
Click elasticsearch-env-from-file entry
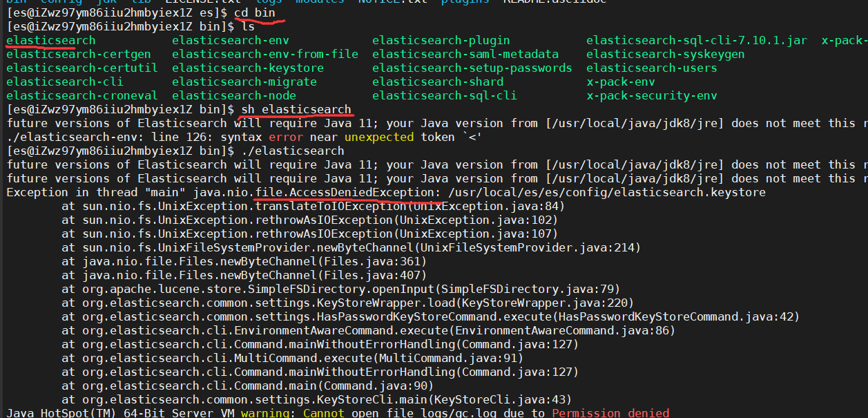coord(265,54)
